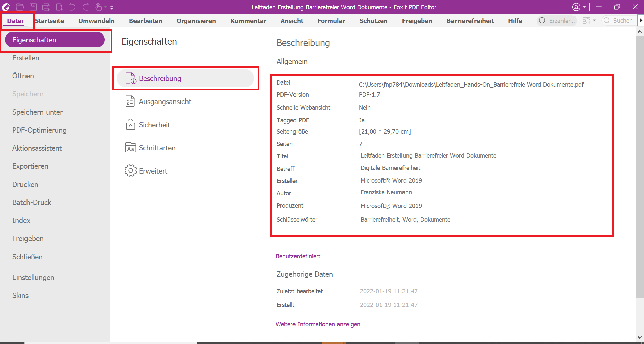Viewport: 644px width, 344px height.
Task: Expand the ribbon tabs overflow arrow
Action: tap(641, 21)
